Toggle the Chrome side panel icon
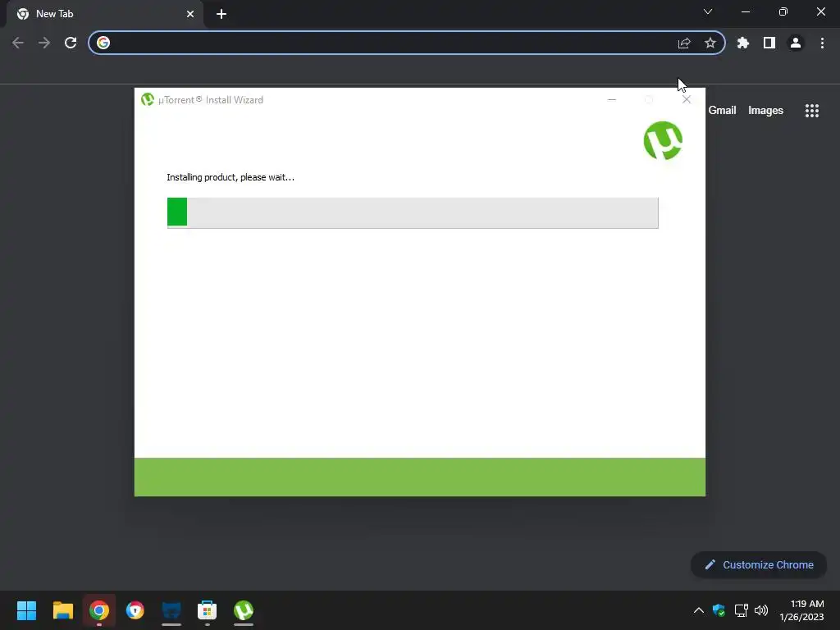The width and height of the screenshot is (840, 630). 769,43
